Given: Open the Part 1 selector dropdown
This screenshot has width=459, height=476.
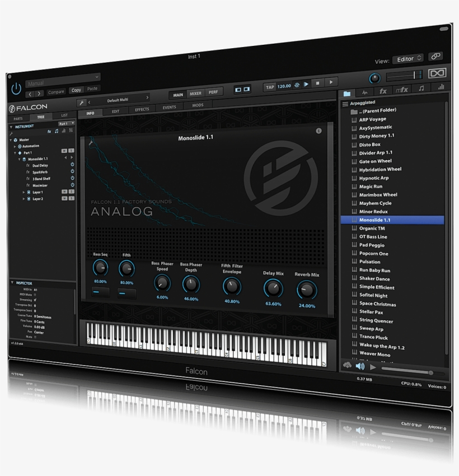Looking at the screenshot, I should pyautogui.click(x=66, y=123).
